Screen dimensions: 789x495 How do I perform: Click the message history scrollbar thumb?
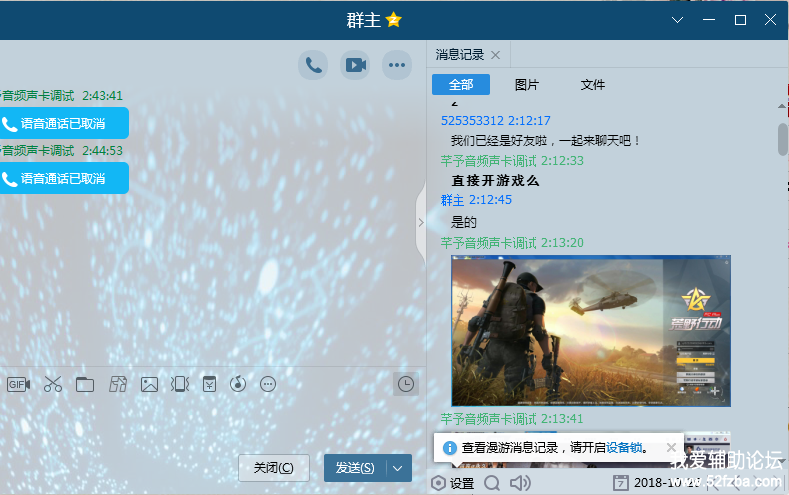pos(782,139)
